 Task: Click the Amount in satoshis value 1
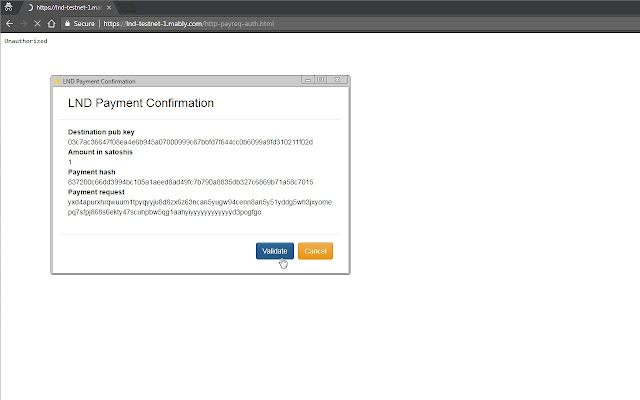pyautogui.click(x=70, y=162)
